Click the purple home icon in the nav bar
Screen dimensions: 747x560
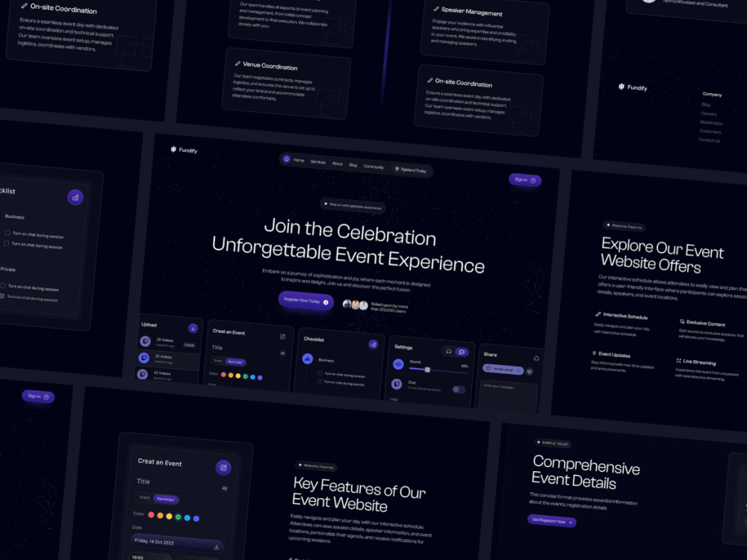[x=286, y=159]
